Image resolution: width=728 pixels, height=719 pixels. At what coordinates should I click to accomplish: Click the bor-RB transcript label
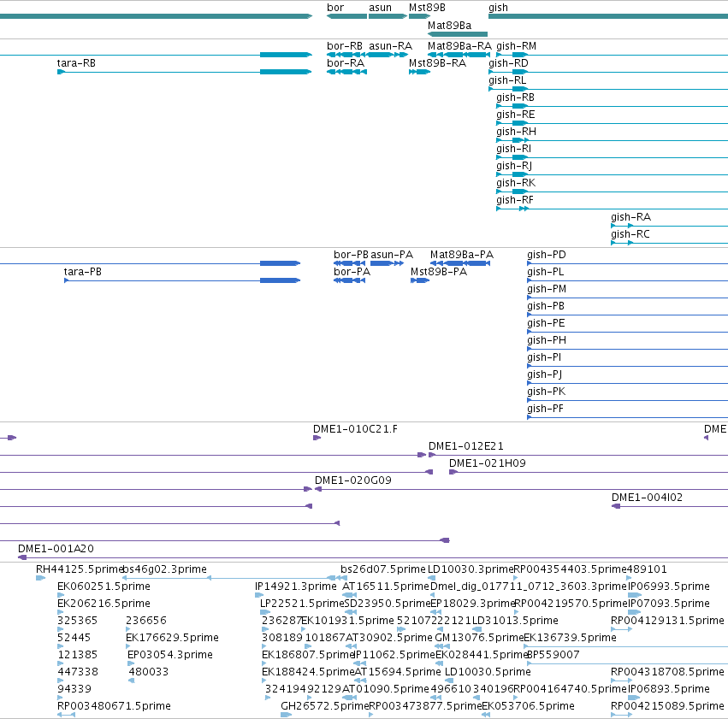345,46
